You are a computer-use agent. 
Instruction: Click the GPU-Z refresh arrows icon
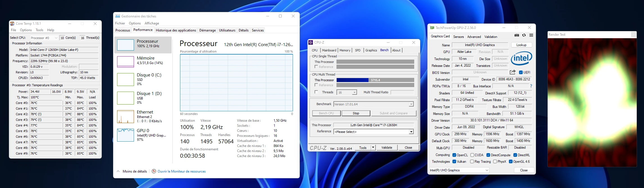pos(524,35)
